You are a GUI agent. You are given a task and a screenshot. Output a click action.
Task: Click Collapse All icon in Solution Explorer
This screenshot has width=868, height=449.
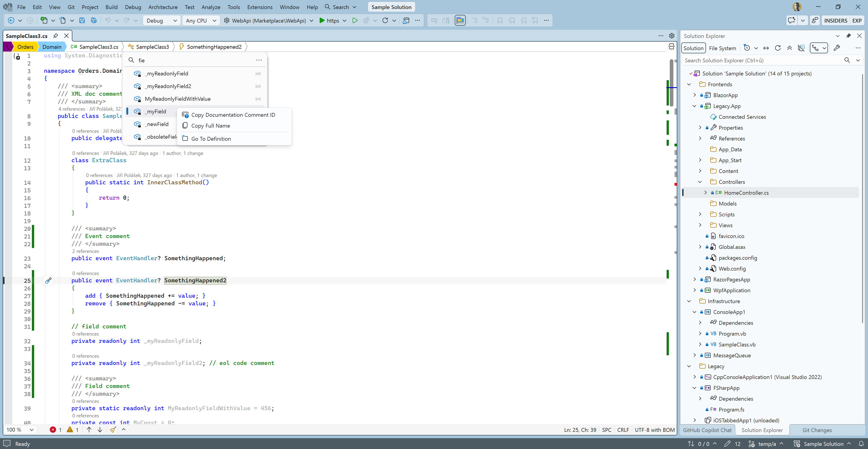point(790,48)
